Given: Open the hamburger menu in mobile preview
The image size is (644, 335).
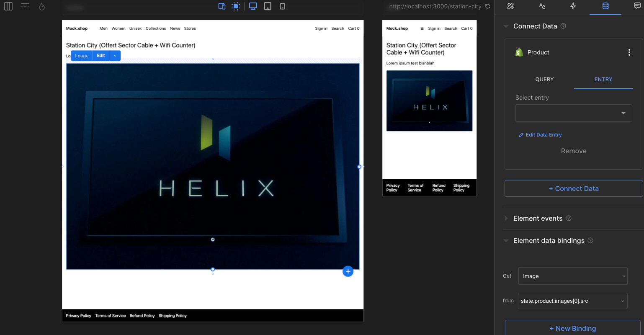Looking at the screenshot, I should tap(422, 28).
